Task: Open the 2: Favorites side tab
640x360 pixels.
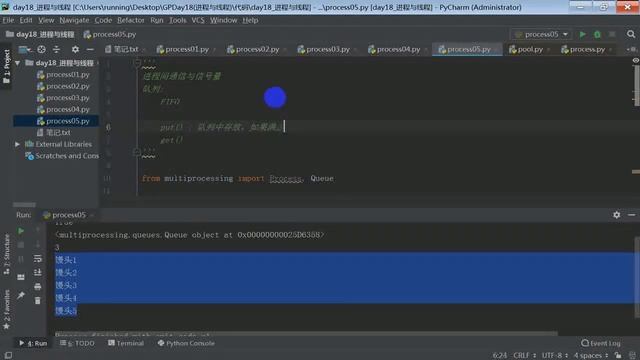Action: pyautogui.click(x=7, y=309)
